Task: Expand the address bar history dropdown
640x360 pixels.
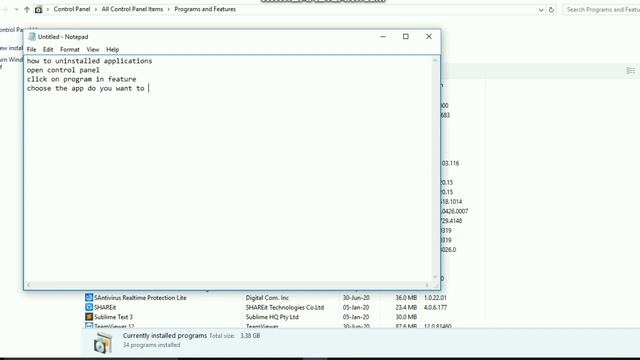Action: (x=541, y=10)
